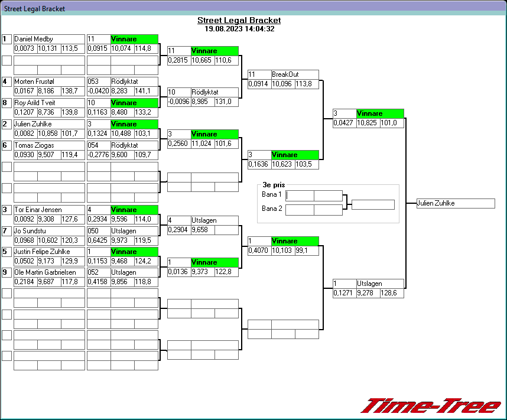Click the Street Legal Bracket title bar
507x420 pixels.
pos(253,9)
